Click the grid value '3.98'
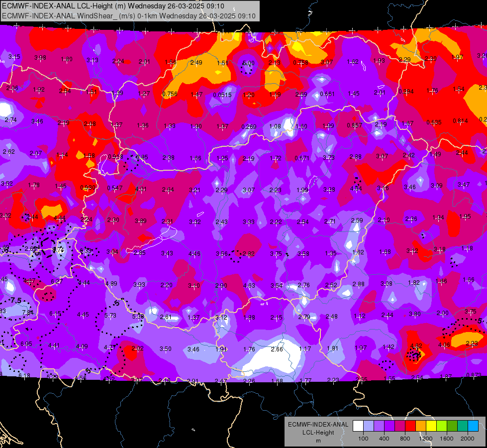This screenshot has width=487, height=448. click(x=40, y=58)
